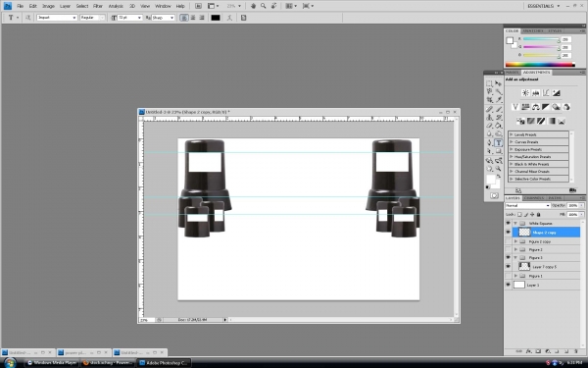
Task: Open Windows Media Player from the taskbar
Action: pos(52,363)
